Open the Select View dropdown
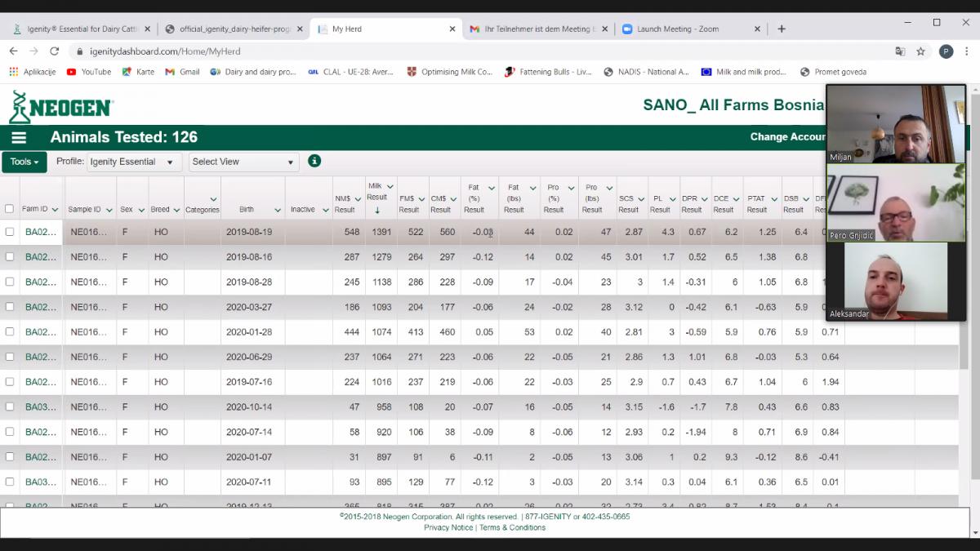The image size is (980, 551). [x=244, y=162]
